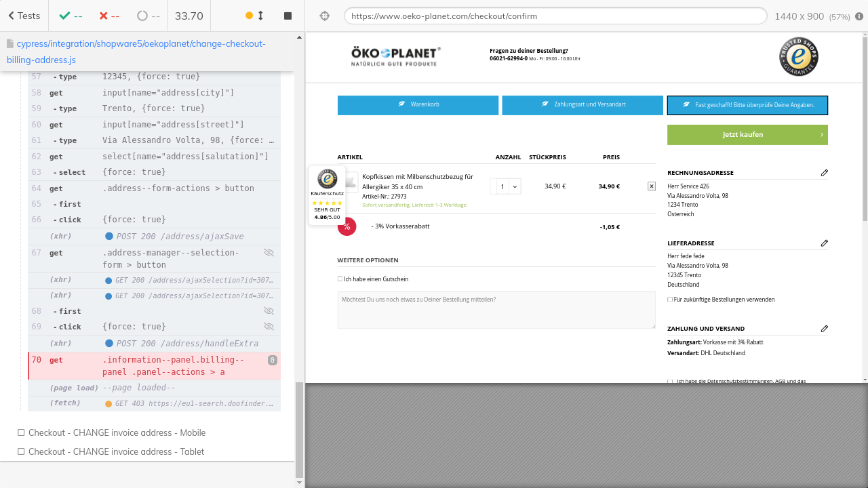Select 'Zahlungsart und Versandart' step tab
This screenshot has width=868, height=488.
point(582,105)
